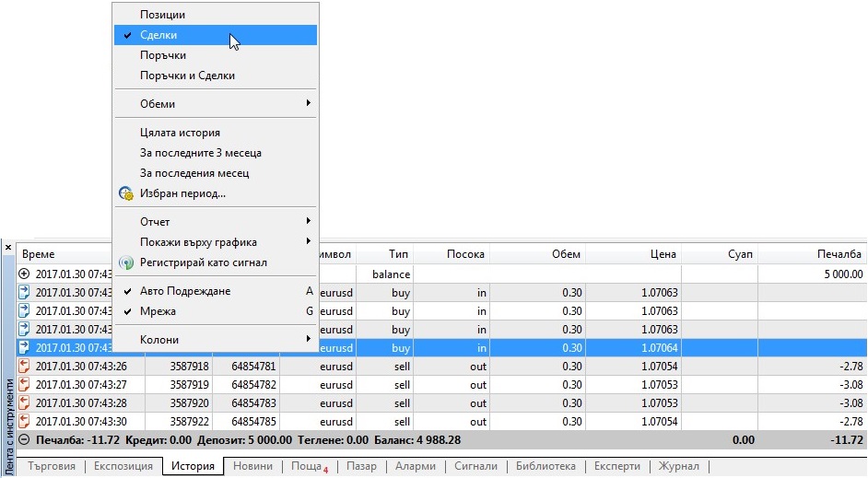This screenshot has width=868, height=478.
Task: Click order number 64854785
Action: click(253, 422)
